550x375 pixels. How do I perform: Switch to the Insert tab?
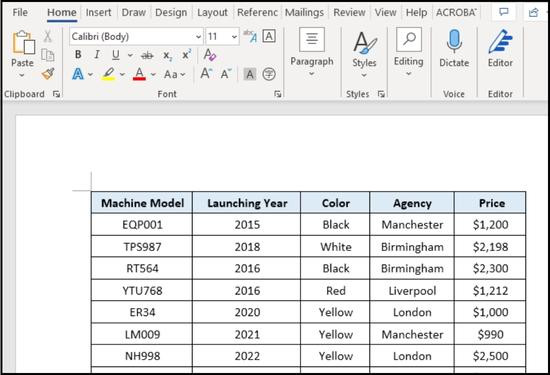click(x=98, y=13)
